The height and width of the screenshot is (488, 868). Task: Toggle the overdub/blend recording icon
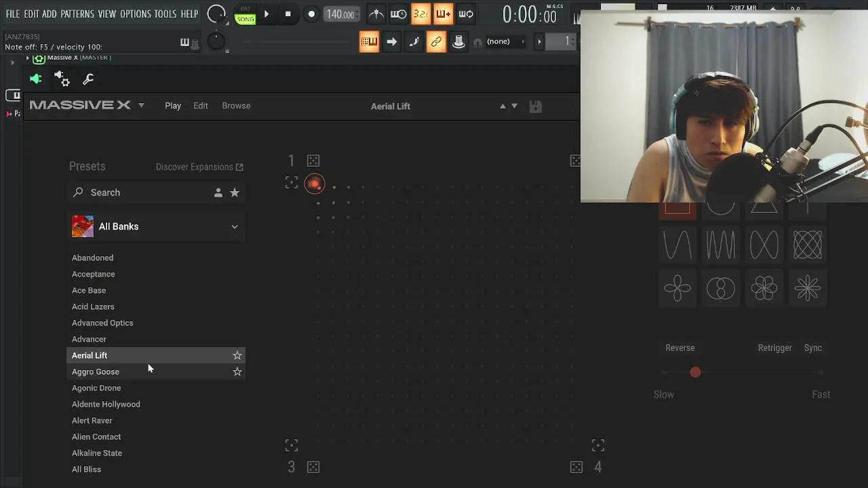(443, 14)
